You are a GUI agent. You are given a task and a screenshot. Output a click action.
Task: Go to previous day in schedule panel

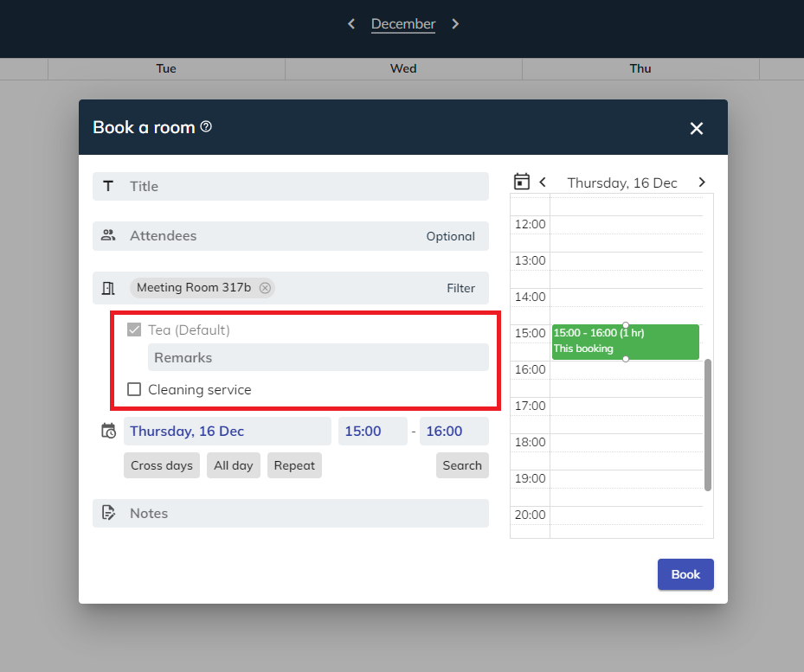pyautogui.click(x=543, y=182)
